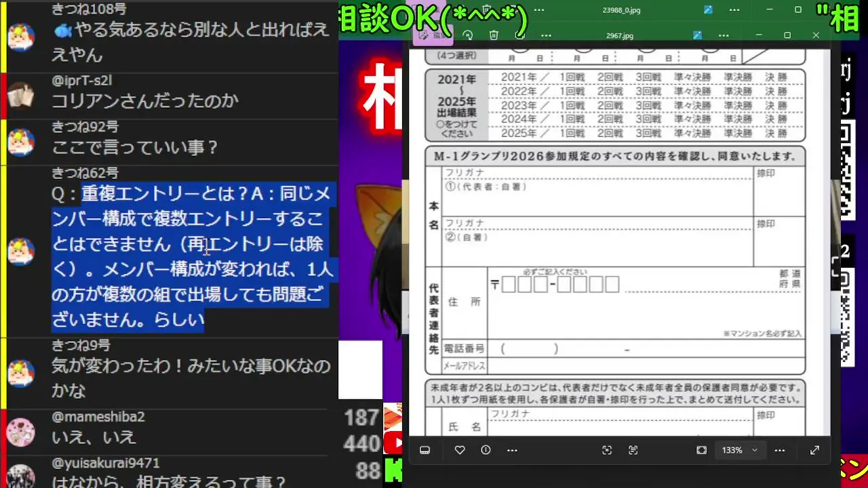Click the username きつね108号 in chat
The height and width of the screenshot is (488, 868).
coord(89,9)
